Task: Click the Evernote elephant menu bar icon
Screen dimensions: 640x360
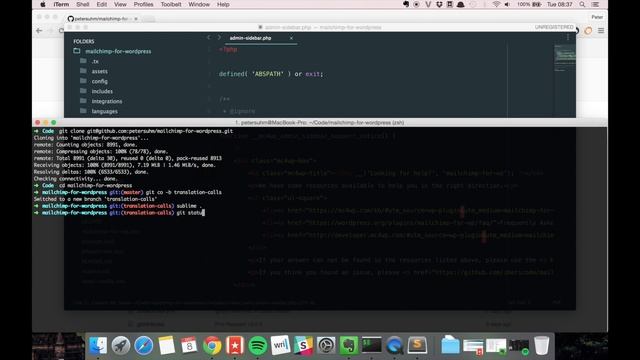Action: tap(406, 4)
